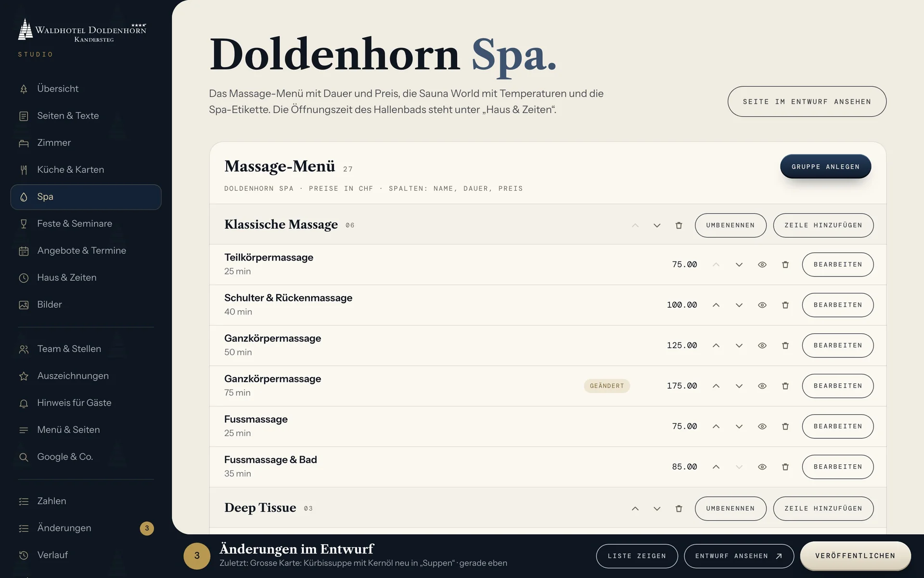Go to Küche & Karten section
The height and width of the screenshot is (578, 924).
pyautogui.click(x=86, y=170)
